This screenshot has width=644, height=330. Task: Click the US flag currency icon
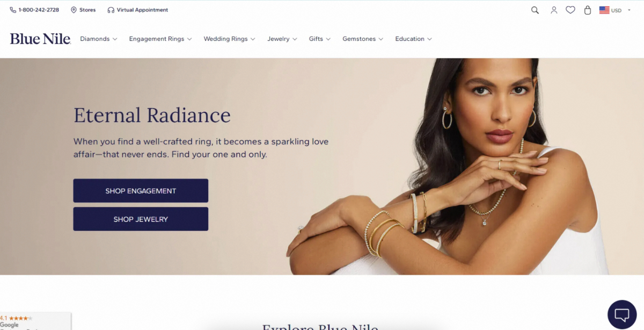604,10
